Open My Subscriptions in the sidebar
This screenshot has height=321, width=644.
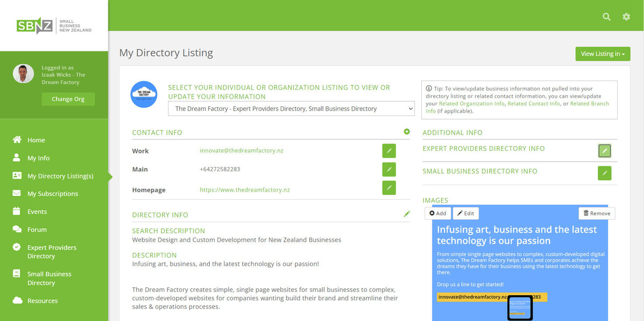(x=53, y=194)
